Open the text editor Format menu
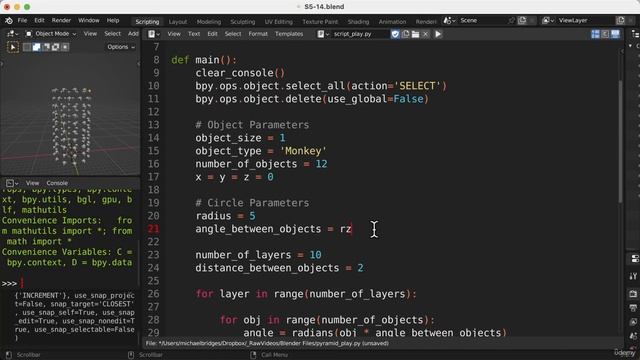 (258, 34)
